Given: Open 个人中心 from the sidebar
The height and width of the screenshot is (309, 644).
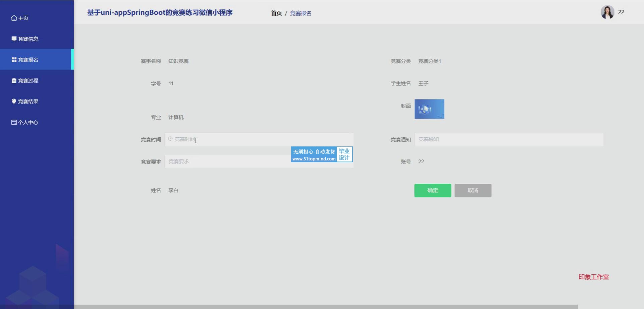Looking at the screenshot, I should tap(28, 122).
